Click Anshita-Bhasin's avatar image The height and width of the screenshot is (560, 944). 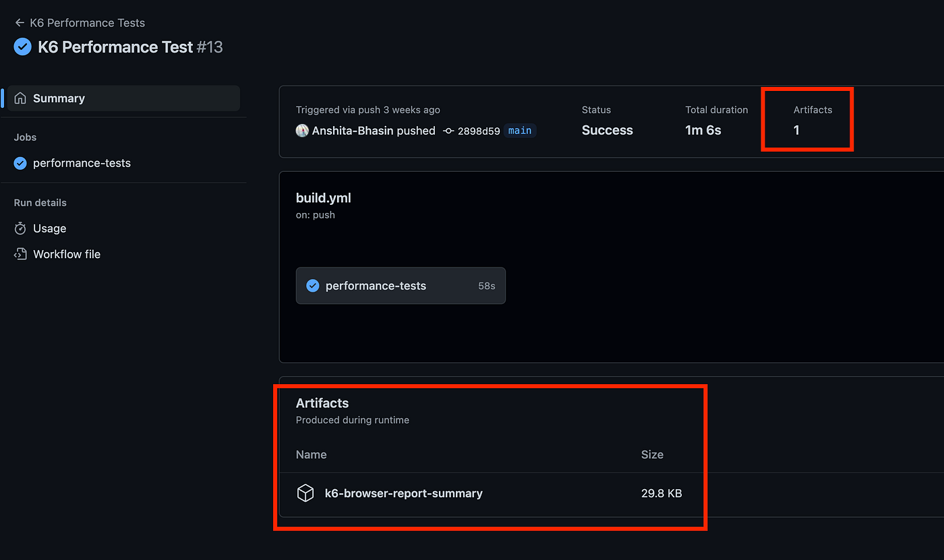point(302,131)
